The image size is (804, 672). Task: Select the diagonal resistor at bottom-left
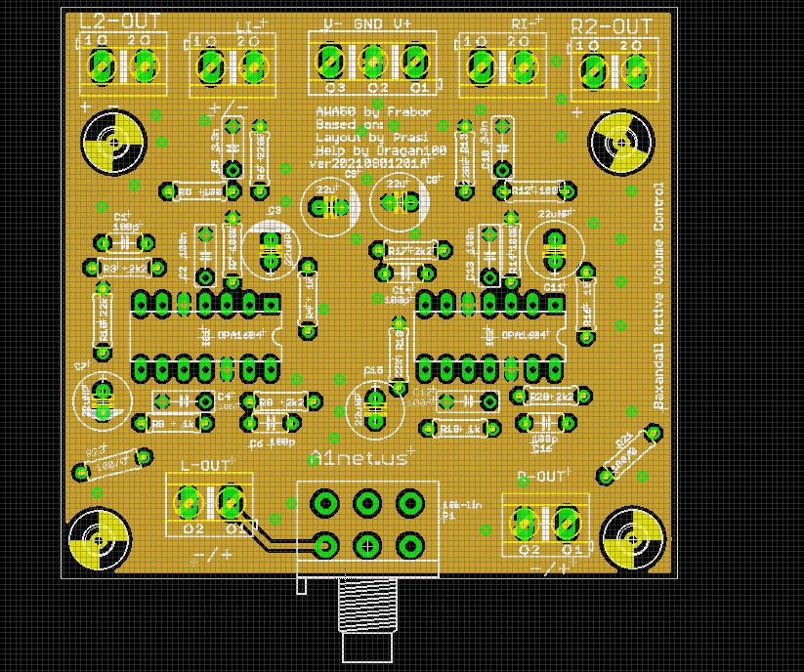(x=112, y=464)
